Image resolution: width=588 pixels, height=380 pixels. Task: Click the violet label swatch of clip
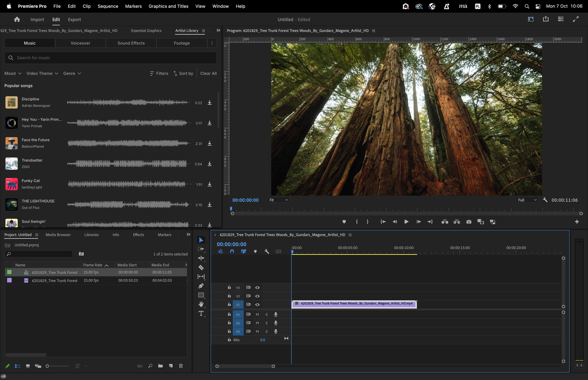[x=9, y=280]
